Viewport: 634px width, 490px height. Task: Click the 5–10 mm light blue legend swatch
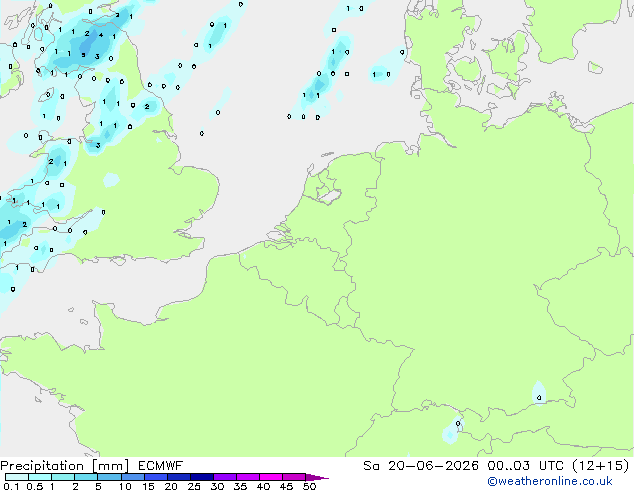click(x=109, y=477)
